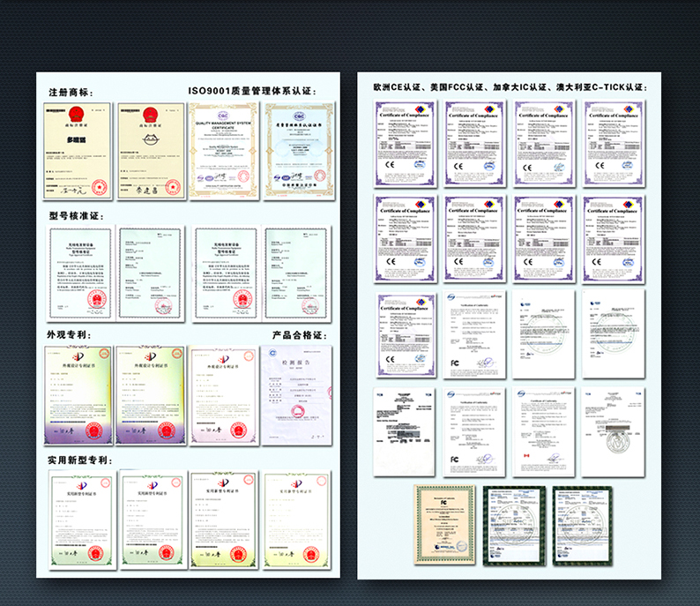
Task: Open the last Certificate of Compliance in top row
Action: tap(614, 144)
